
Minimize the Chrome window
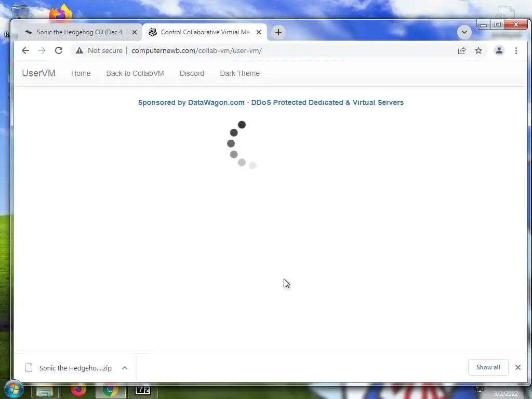484,25
